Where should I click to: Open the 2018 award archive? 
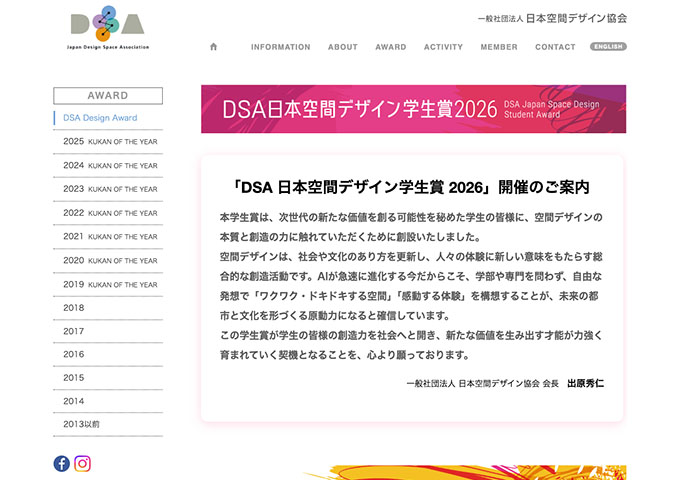pyautogui.click(x=74, y=308)
